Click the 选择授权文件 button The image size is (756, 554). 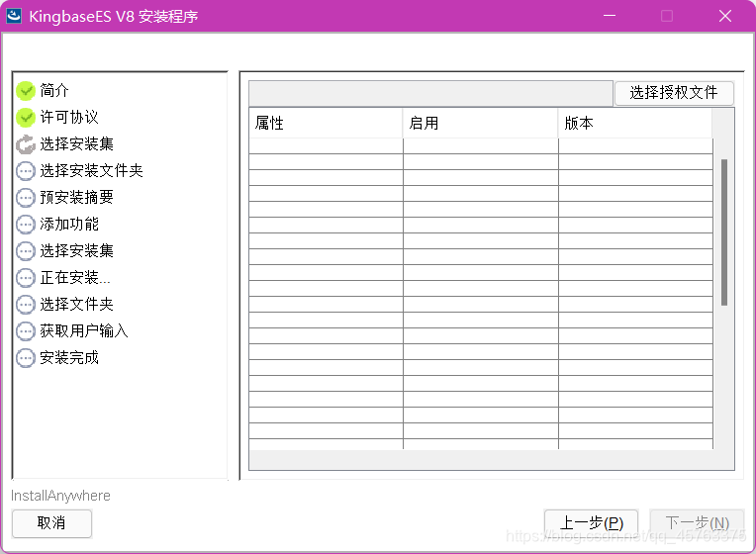coord(674,93)
